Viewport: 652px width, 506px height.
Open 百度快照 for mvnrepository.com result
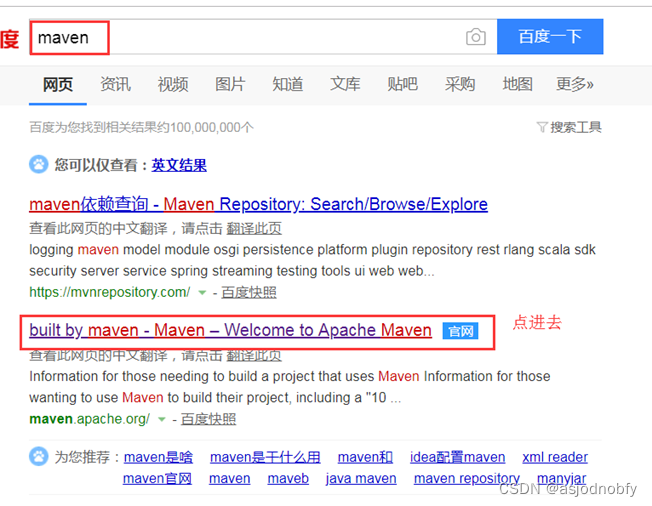(x=249, y=292)
